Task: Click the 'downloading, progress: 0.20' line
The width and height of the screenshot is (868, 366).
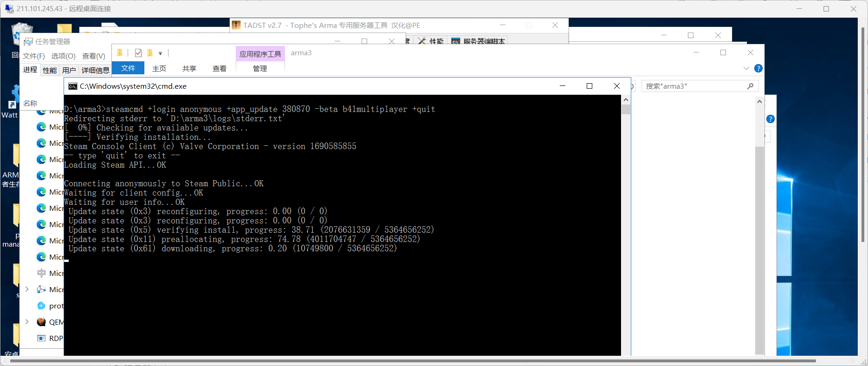Action: tap(233, 248)
